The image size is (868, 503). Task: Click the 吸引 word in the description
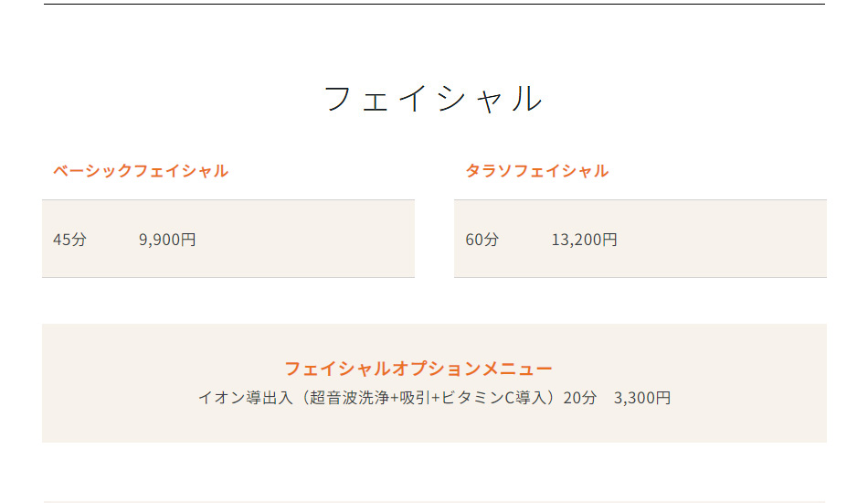(x=415, y=398)
